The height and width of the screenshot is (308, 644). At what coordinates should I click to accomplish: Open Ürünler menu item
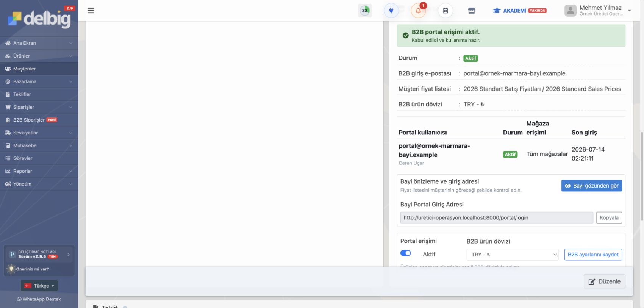click(39, 56)
